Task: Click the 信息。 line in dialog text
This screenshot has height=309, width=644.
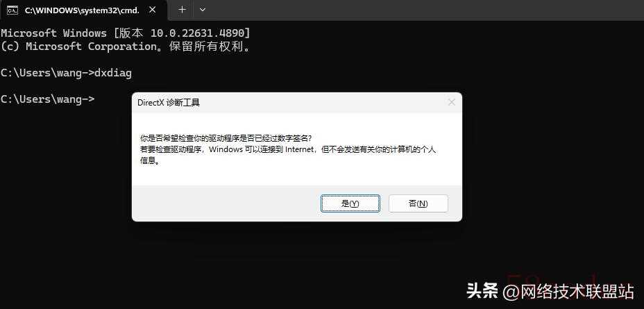Action: coord(149,161)
